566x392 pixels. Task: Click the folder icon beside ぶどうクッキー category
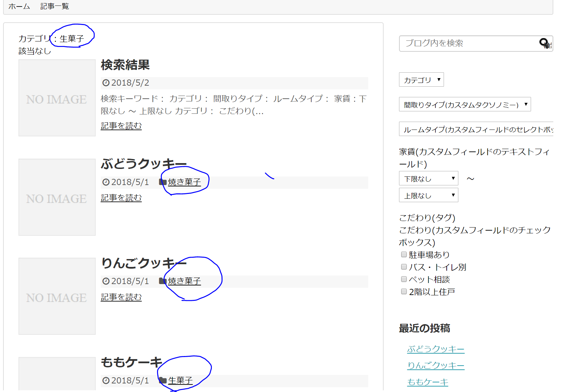163,182
